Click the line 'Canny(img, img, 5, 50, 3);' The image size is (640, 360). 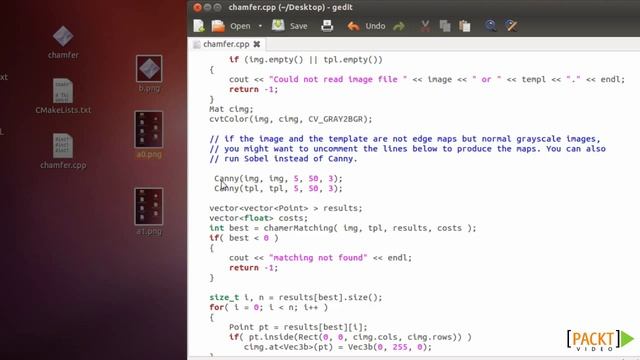click(278, 178)
